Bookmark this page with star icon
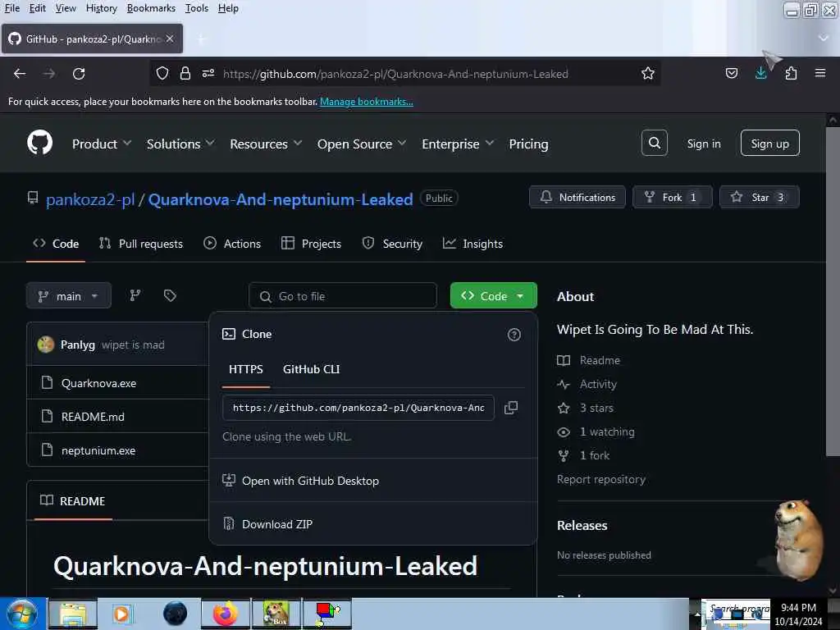Viewport: 840px width, 630px height. point(648,73)
